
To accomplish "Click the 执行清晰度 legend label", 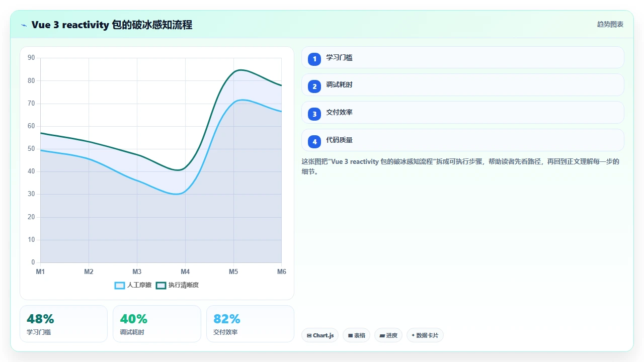I will pyautogui.click(x=184, y=285).
